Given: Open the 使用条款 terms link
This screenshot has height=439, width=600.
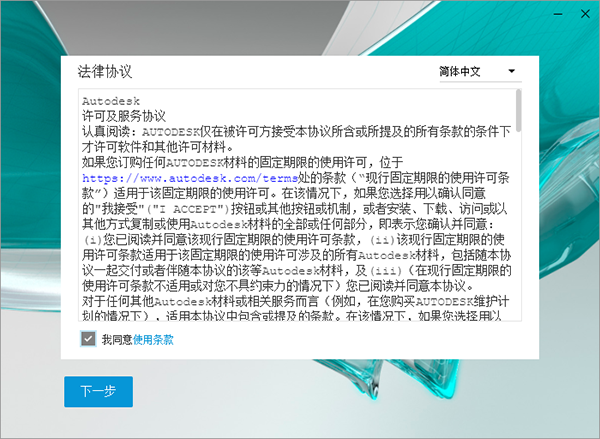Looking at the screenshot, I should 153,339.
